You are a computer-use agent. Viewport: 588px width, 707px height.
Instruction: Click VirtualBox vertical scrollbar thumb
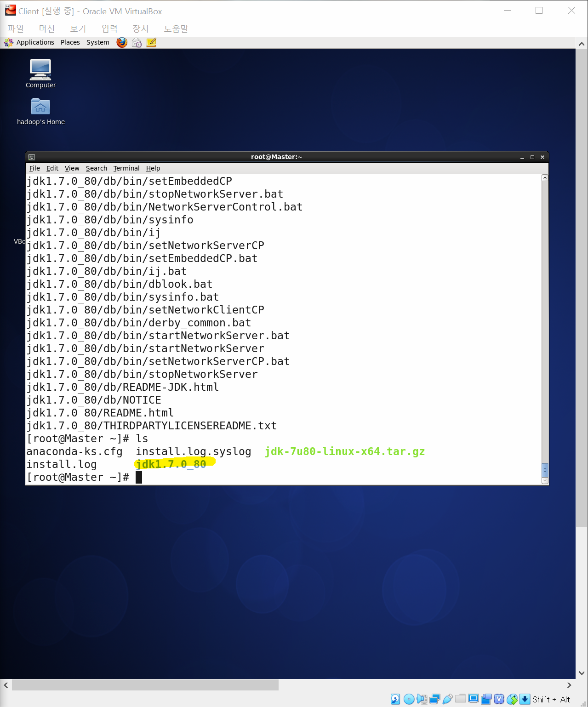pyautogui.click(x=582, y=289)
